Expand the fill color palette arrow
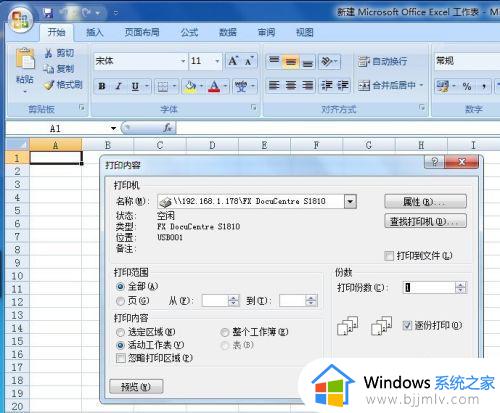This screenshot has width=500, height=413. pos(201,86)
